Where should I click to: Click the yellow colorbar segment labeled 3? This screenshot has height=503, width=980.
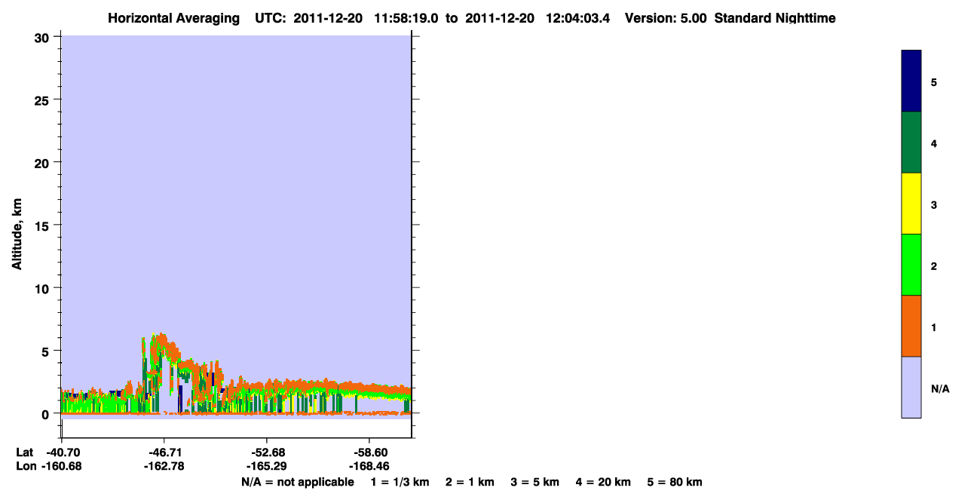click(911, 204)
